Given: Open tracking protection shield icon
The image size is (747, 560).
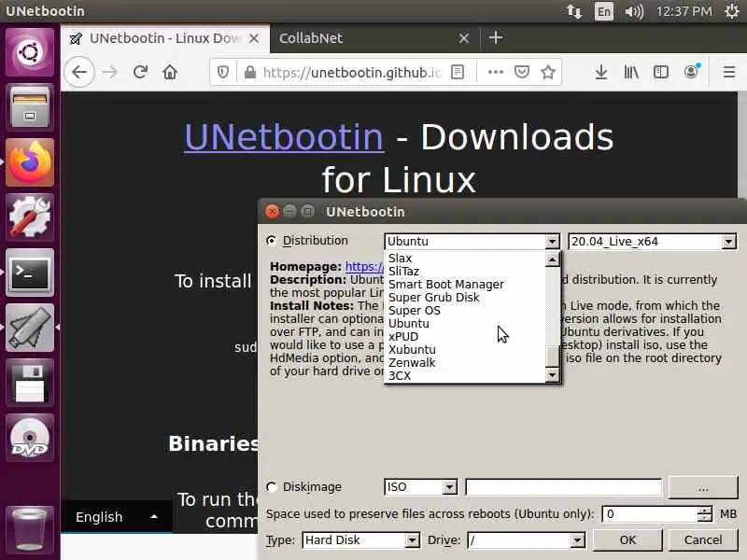Looking at the screenshot, I should coord(222,73).
